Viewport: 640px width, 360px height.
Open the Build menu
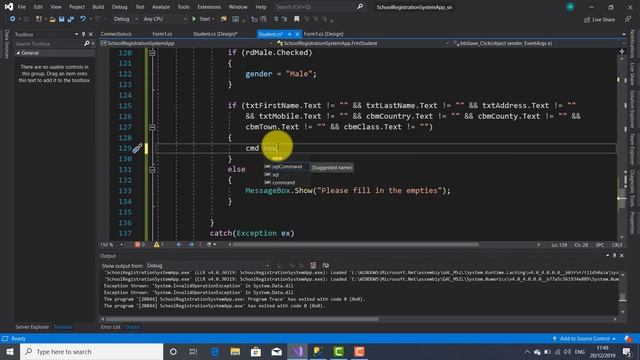(x=98, y=7)
